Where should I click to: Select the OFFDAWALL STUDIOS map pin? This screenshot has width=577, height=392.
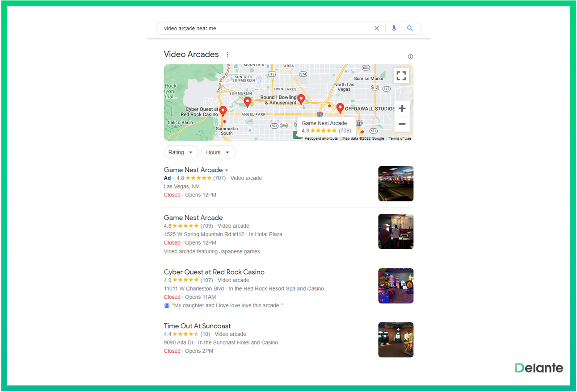[x=340, y=108]
